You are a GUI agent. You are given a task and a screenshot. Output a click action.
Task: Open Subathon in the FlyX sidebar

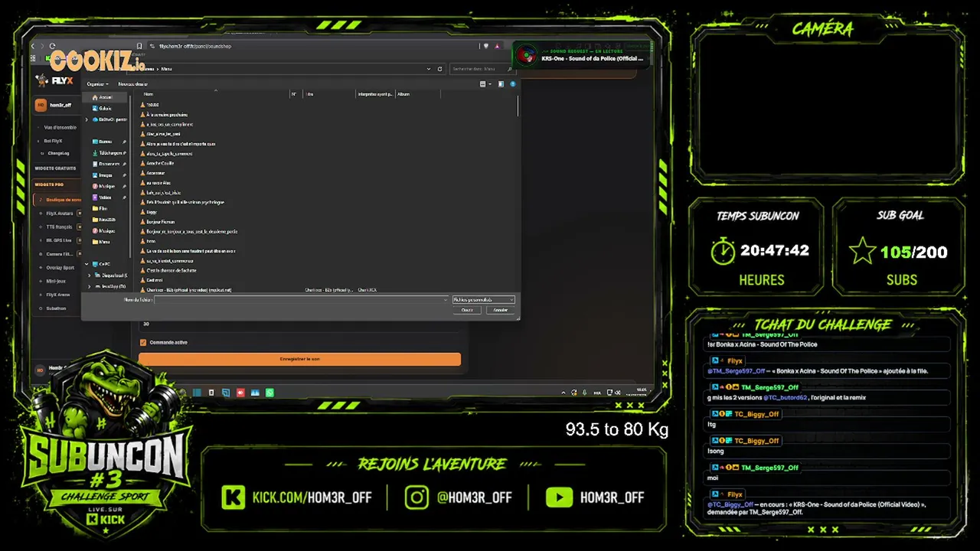pos(56,308)
